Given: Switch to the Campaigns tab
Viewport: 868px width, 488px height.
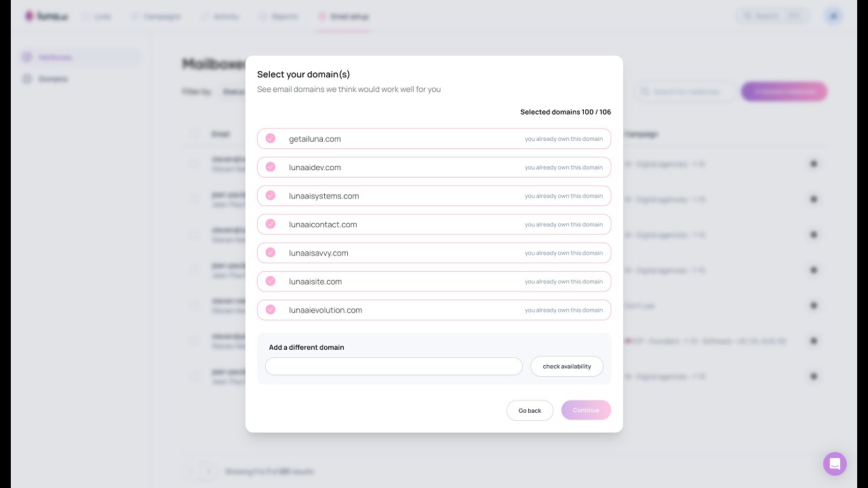Looking at the screenshot, I should pos(163,16).
